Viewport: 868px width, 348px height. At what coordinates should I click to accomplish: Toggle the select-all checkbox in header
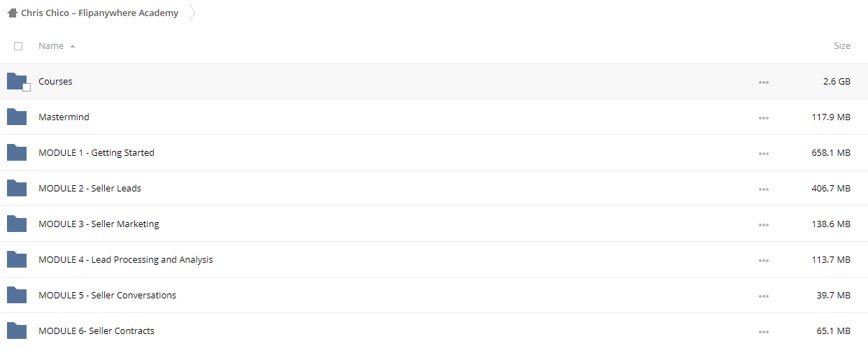click(18, 46)
